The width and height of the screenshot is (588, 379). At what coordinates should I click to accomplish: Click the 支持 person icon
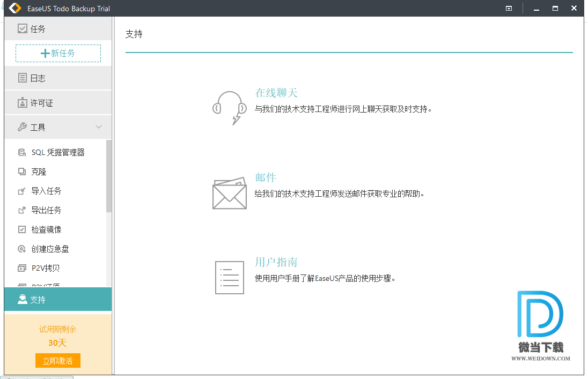coord(23,299)
